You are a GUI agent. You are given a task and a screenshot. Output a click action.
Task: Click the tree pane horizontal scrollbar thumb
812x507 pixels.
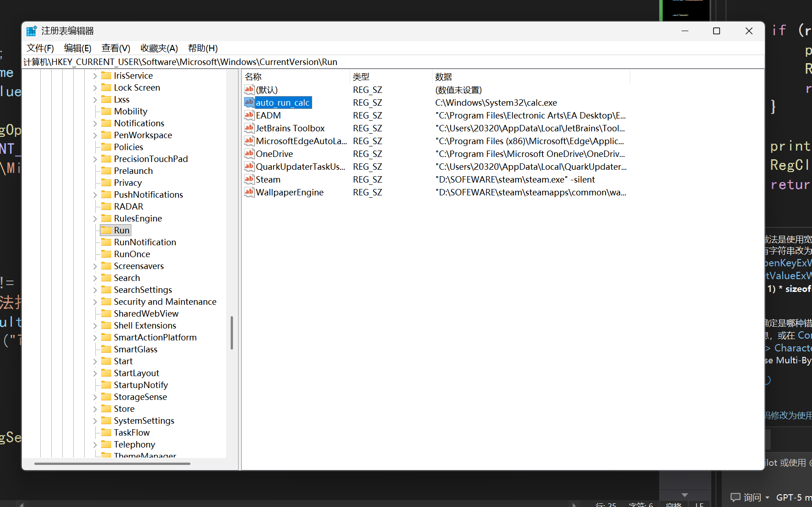coord(112,464)
